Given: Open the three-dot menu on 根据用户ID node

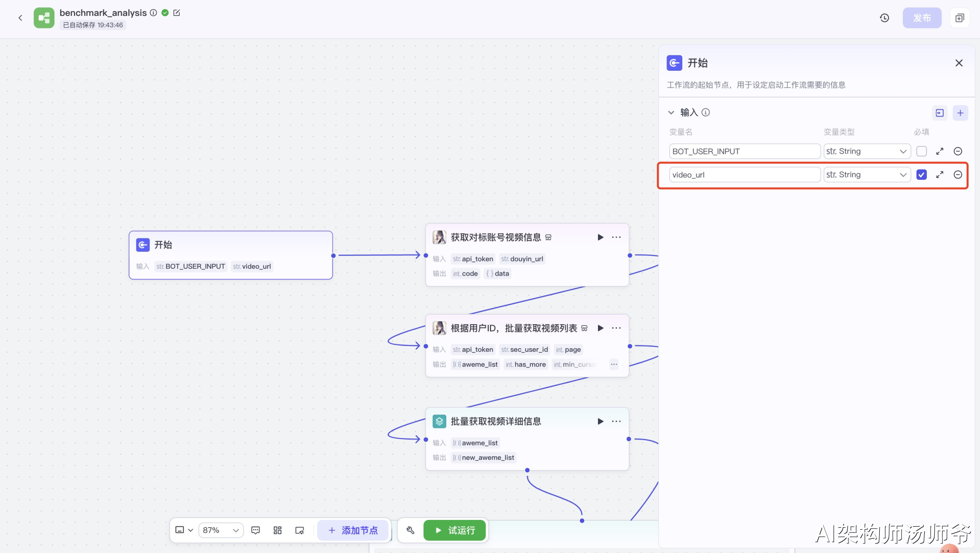Looking at the screenshot, I should (616, 328).
